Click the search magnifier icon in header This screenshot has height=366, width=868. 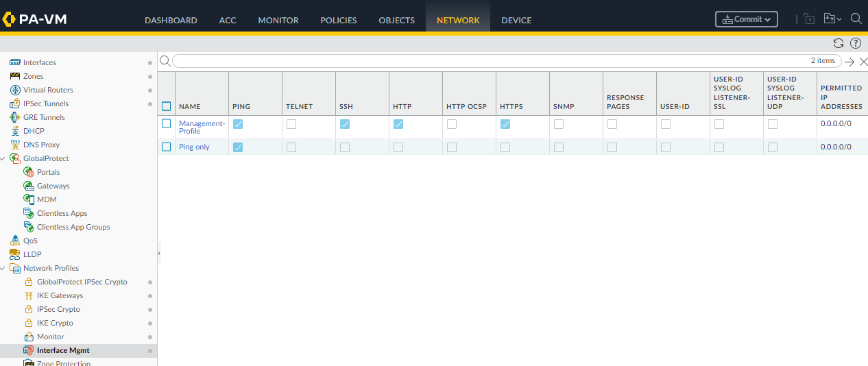pyautogui.click(x=856, y=19)
